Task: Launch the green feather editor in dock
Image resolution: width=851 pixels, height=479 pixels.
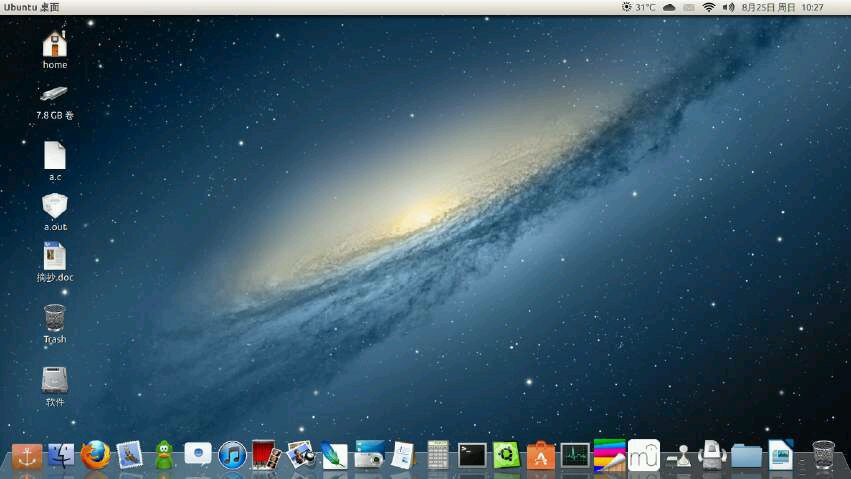Action: (334, 456)
